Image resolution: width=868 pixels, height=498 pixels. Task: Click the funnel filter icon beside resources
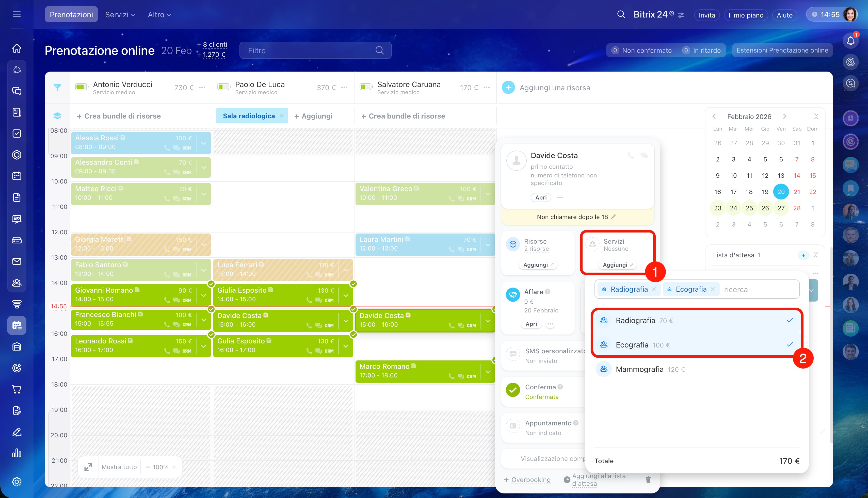57,88
